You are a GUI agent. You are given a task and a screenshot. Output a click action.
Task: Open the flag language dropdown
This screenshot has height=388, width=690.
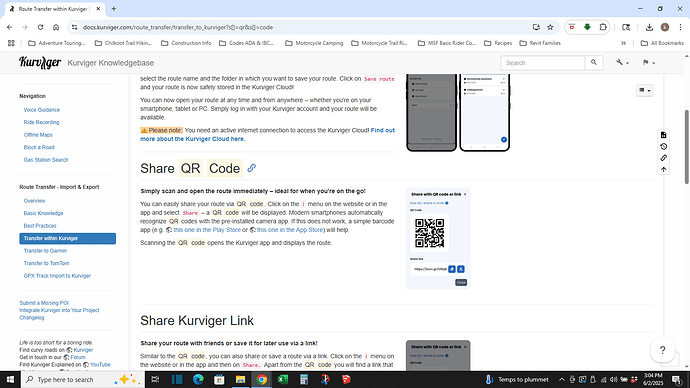[648, 62]
